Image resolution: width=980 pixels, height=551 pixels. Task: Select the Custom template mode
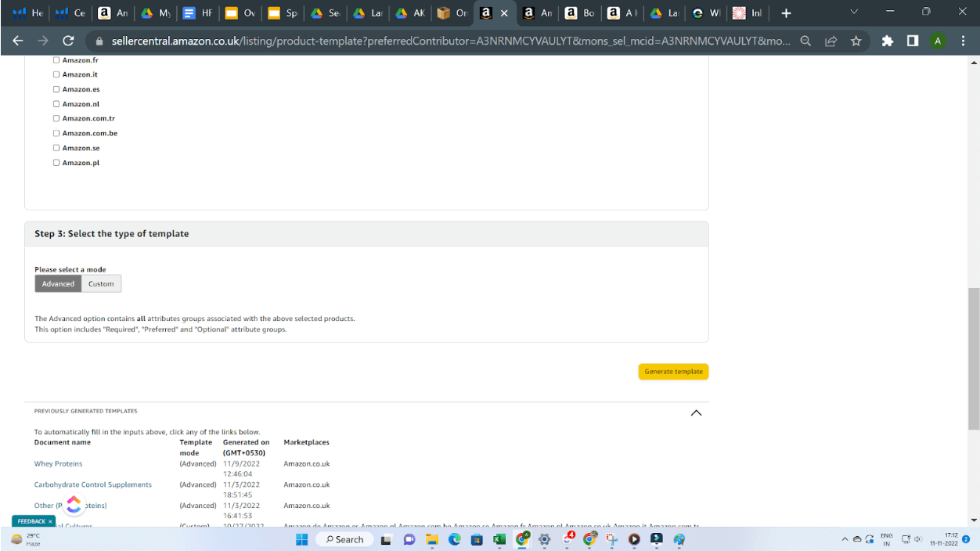click(101, 283)
